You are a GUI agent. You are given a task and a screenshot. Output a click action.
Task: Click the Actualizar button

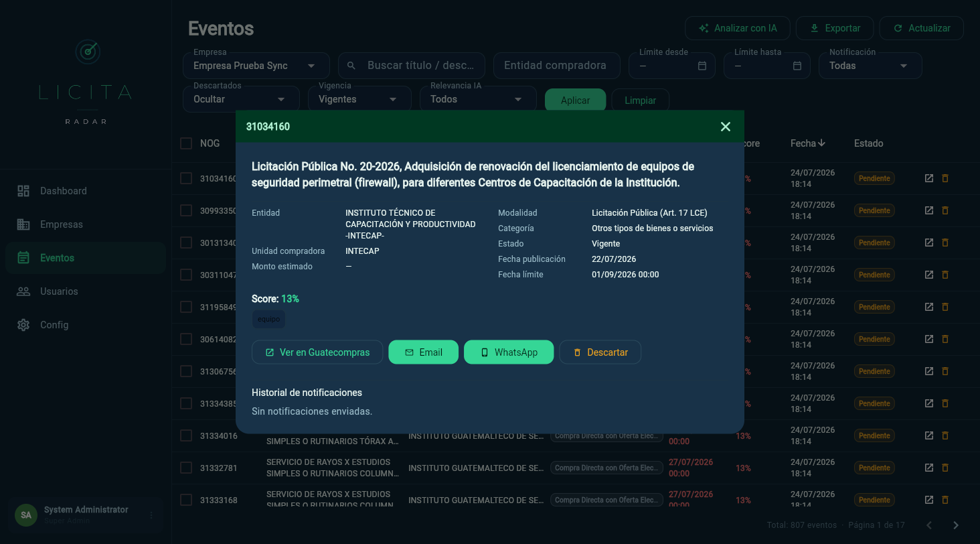[x=921, y=28]
